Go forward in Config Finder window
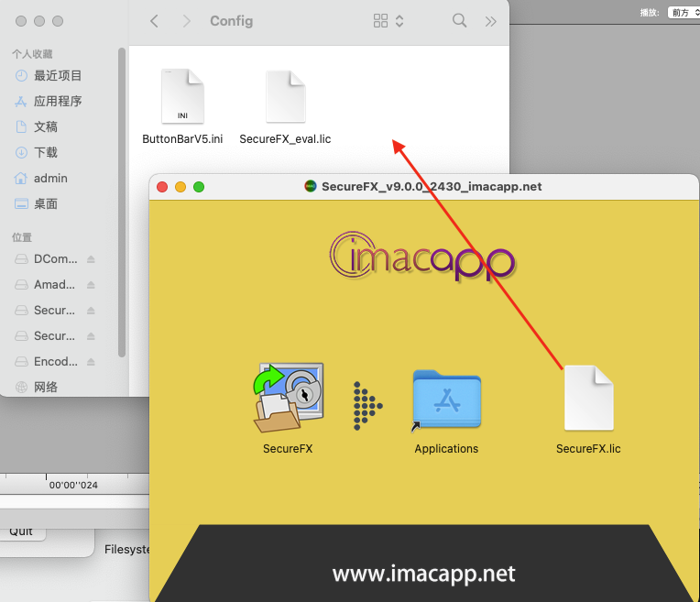 187,21
